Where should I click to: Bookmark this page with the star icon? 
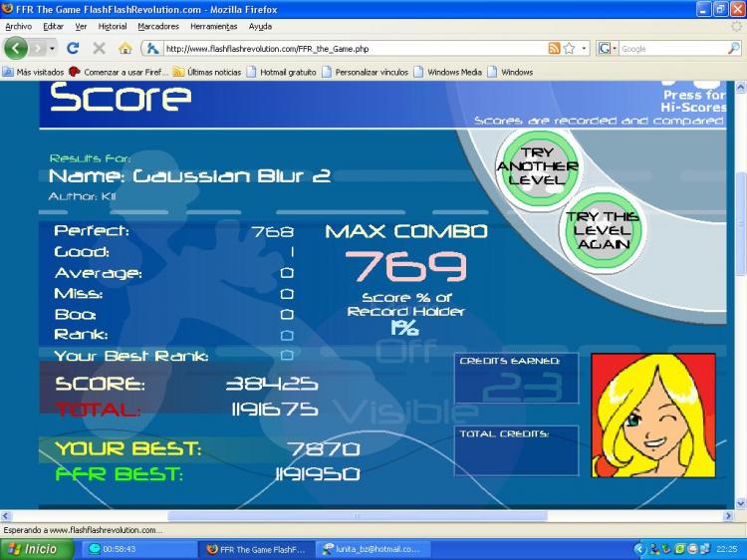click(x=569, y=48)
